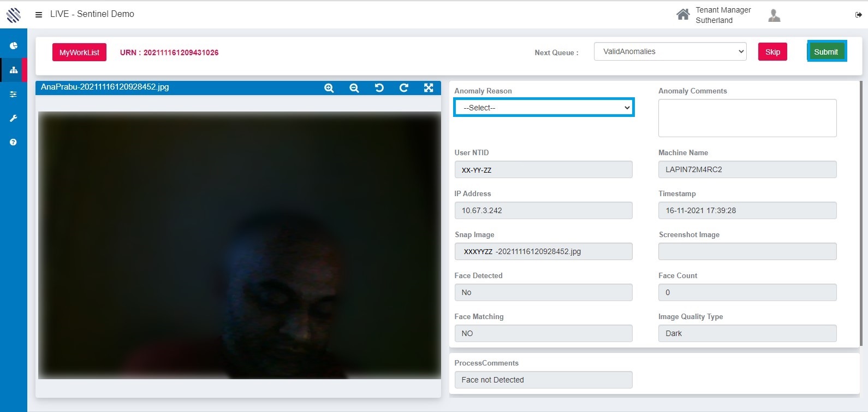Click into the Anomaly Comments text box
868x412 pixels.
pos(747,118)
